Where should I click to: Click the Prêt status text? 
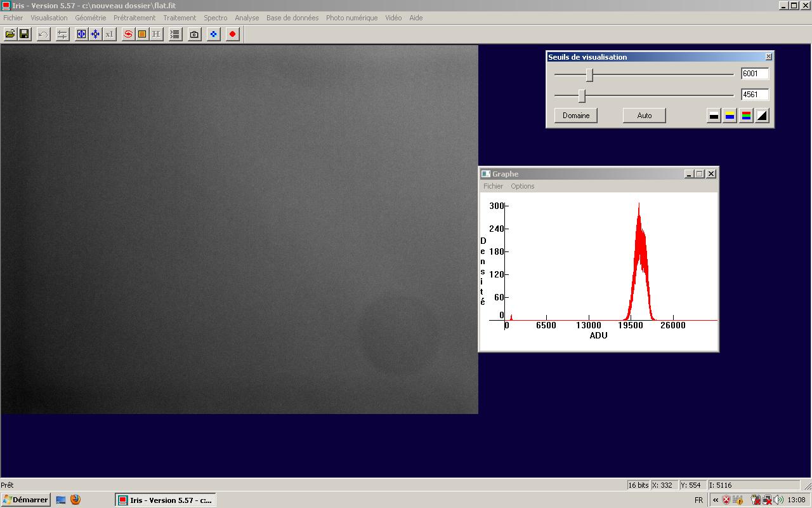(7, 485)
